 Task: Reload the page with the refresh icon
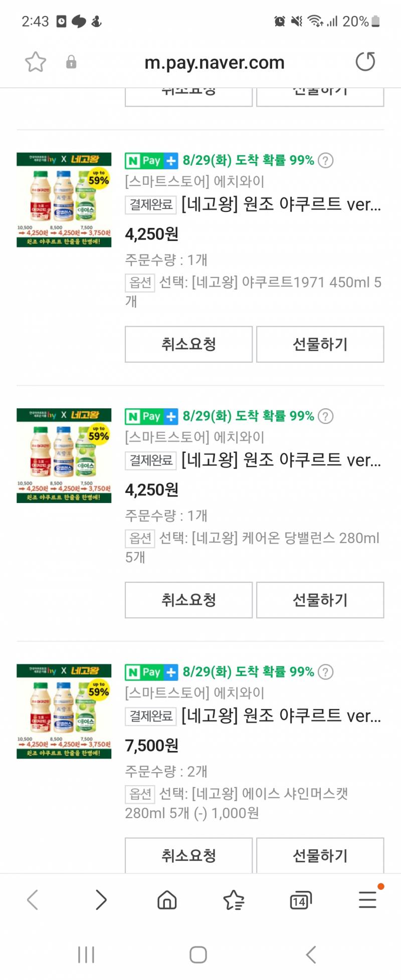tap(365, 62)
